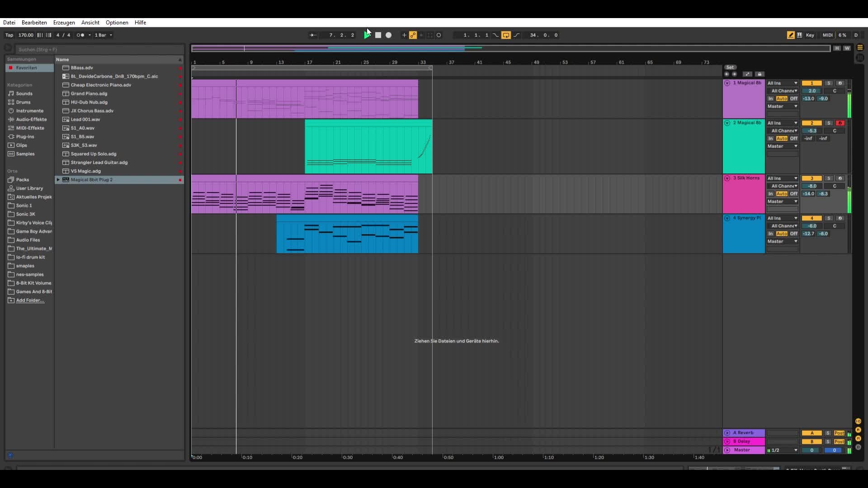Open the Optionen menu
This screenshot has width=868, height=488.
tap(117, 23)
